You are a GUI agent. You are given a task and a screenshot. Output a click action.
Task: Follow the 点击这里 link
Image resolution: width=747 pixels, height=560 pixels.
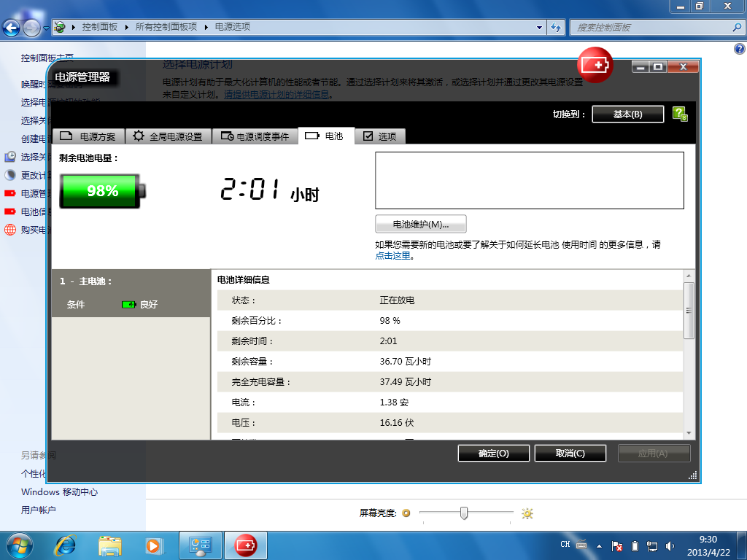pos(392,256)
